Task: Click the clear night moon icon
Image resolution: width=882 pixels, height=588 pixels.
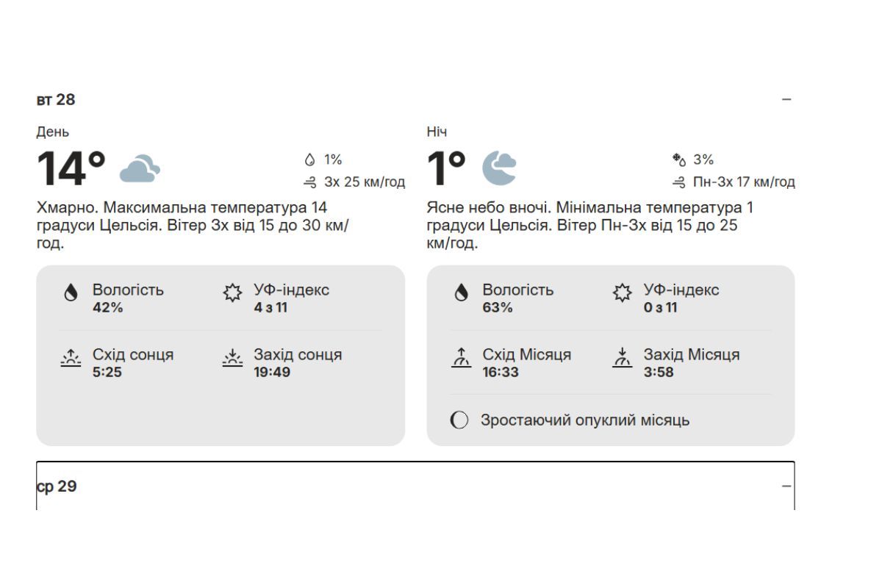Action: [499, 168]
